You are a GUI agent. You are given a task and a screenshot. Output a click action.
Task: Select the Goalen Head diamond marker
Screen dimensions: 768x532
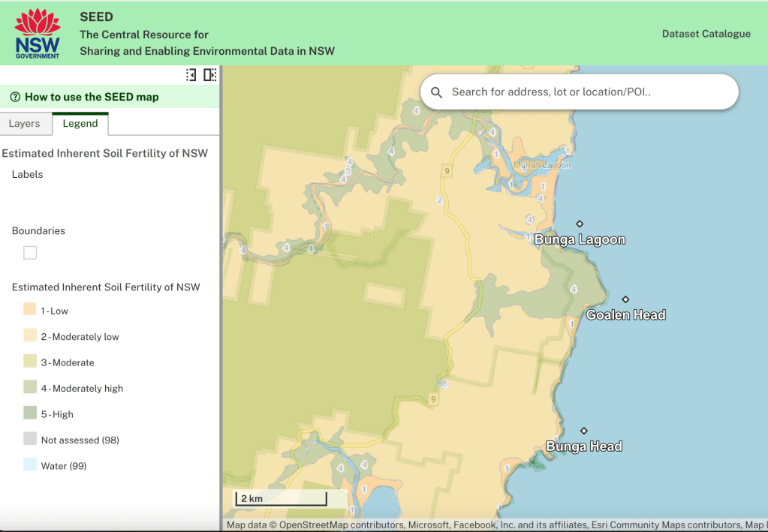(625, 299)
